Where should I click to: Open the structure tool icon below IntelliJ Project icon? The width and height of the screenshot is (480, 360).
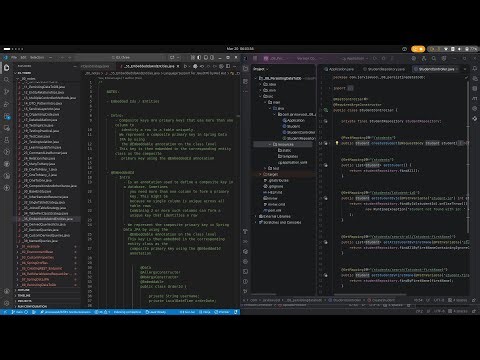[246, 82]
